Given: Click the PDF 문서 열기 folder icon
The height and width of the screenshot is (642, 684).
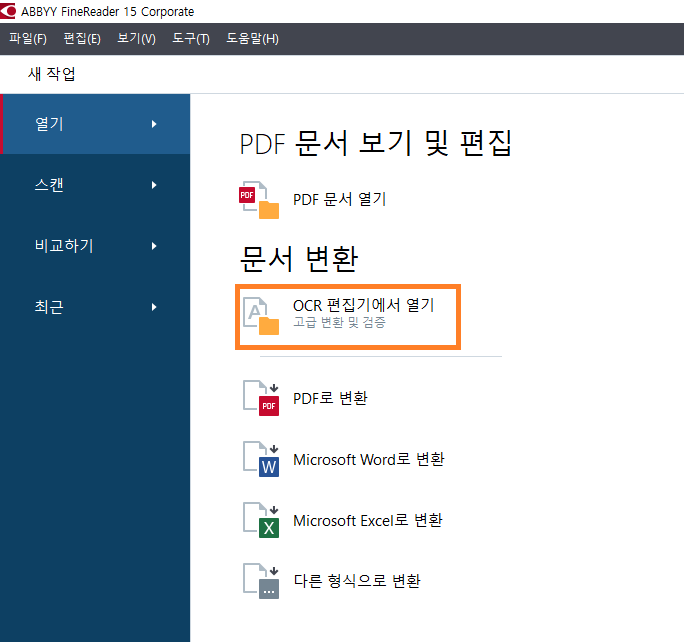Looking at the screenshot, I should (x=260, y=200).
